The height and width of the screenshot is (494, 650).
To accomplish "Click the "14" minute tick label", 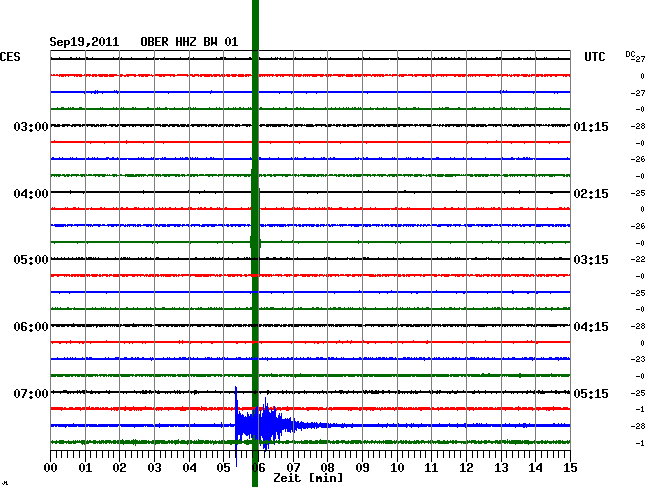I will 536,468.
